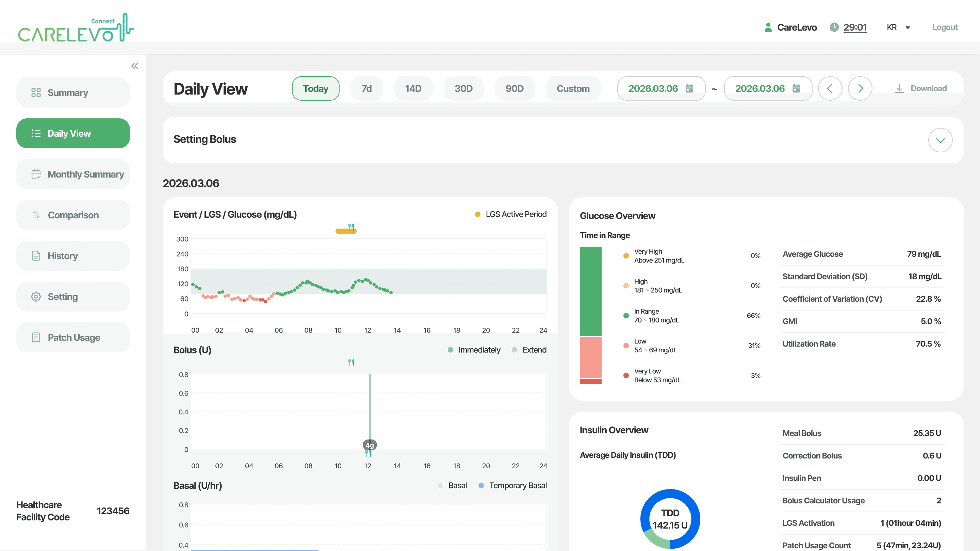Click the Monthly Summary calendar icon
980x551 pixels.
(36, 174)
